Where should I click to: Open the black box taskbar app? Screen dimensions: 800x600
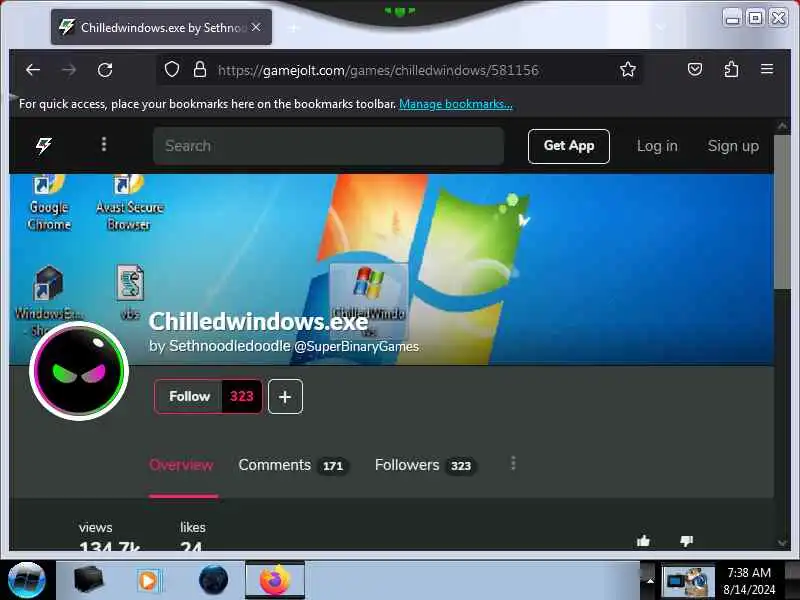click(88, 580)
